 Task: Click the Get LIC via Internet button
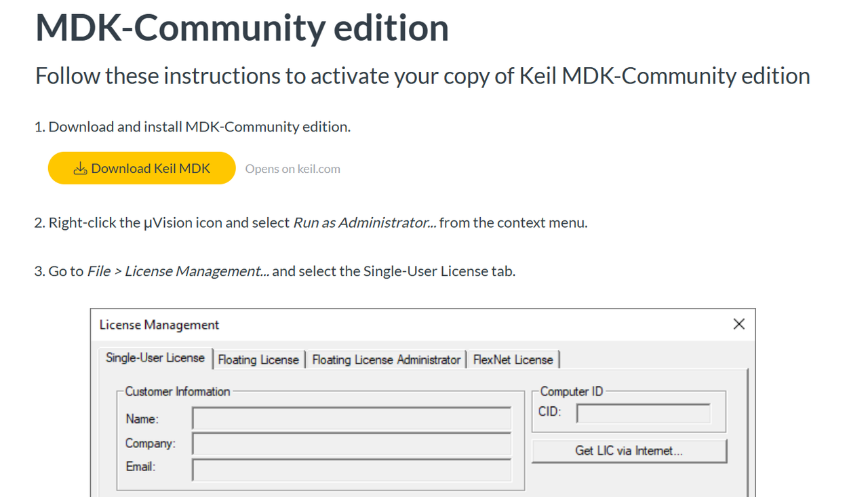[x=629, y=451]
